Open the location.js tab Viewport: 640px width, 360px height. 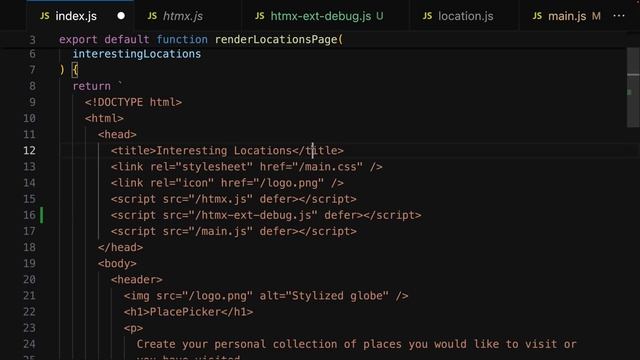tap(465, 16)
